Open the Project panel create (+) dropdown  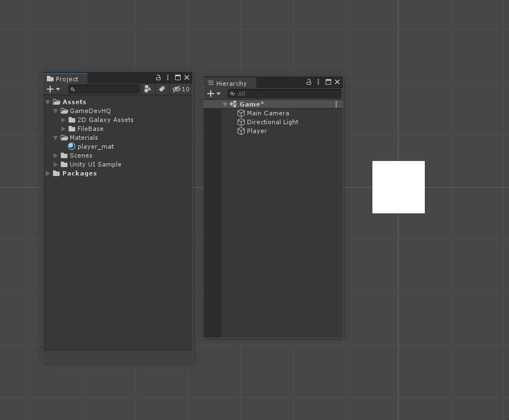click(x=53, y=89)
